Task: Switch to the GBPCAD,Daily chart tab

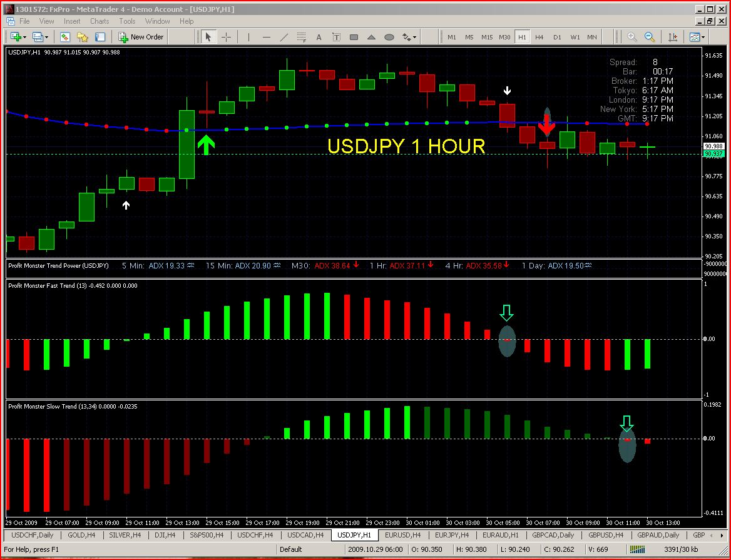Action: (x=553, y=535)
